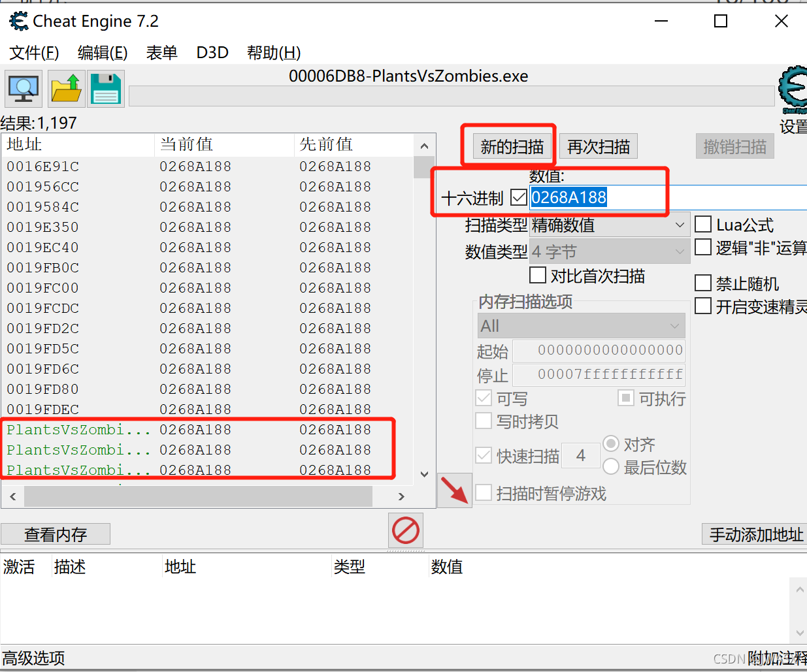Select result address 0019FC00
807x672 pixels.
click(43, 288)
